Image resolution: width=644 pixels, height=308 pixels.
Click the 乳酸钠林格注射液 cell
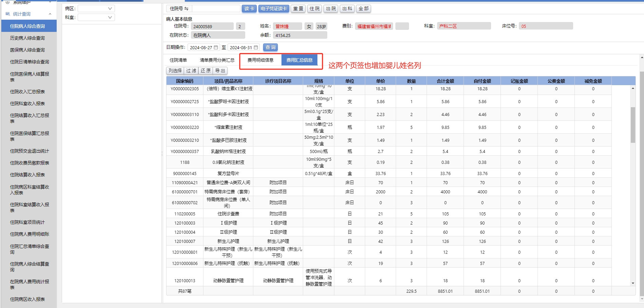coord(228,151)
